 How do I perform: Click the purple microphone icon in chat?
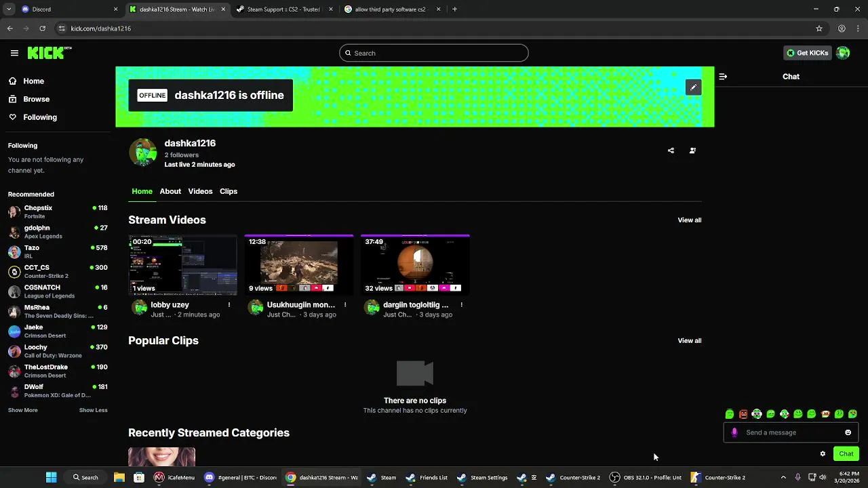(734, 432)
